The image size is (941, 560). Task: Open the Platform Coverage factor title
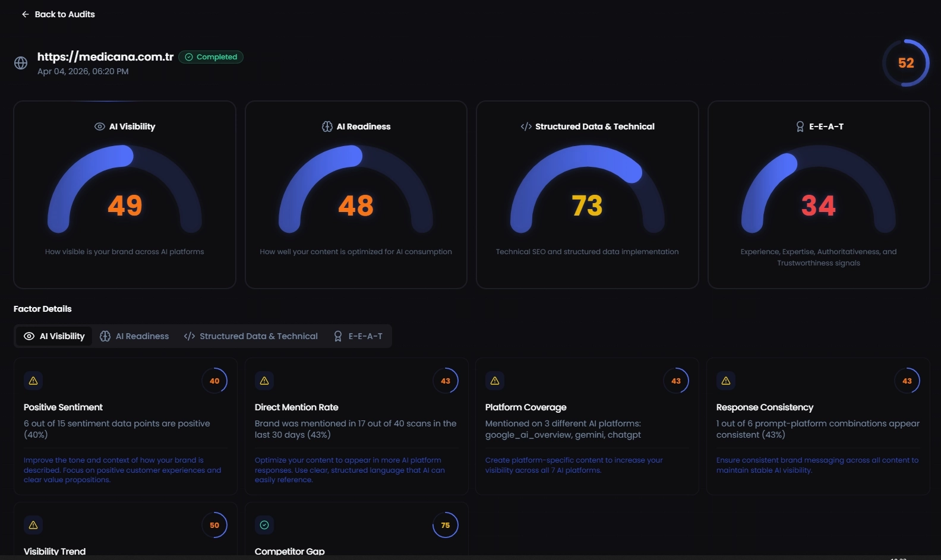[526, 407]
